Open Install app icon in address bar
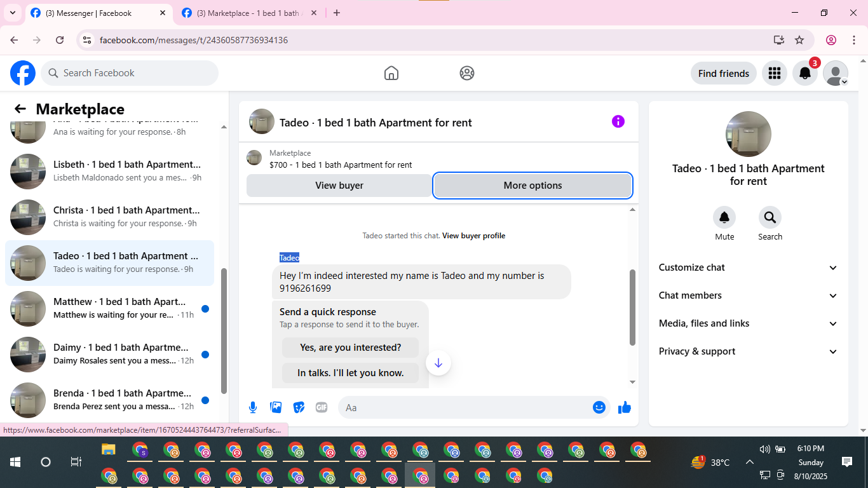The image size is (868, 488). coord(779,40)
